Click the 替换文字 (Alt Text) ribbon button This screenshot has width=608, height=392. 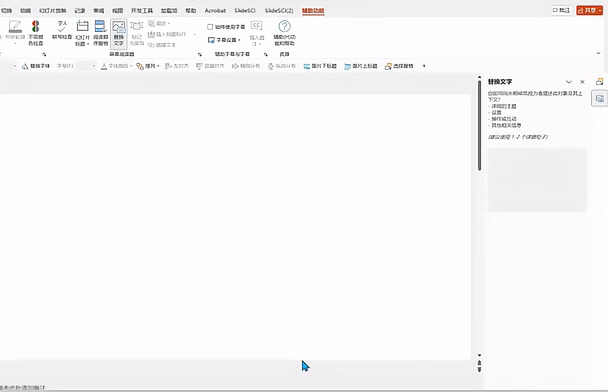[119, 33]
